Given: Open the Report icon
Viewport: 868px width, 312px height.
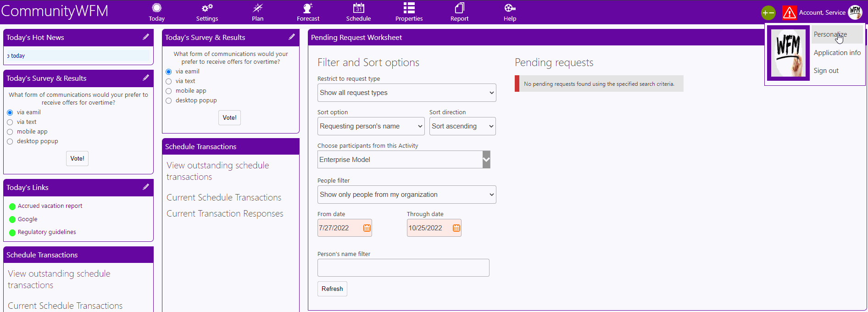Looking at the screenshot, I should coord(460,8).
